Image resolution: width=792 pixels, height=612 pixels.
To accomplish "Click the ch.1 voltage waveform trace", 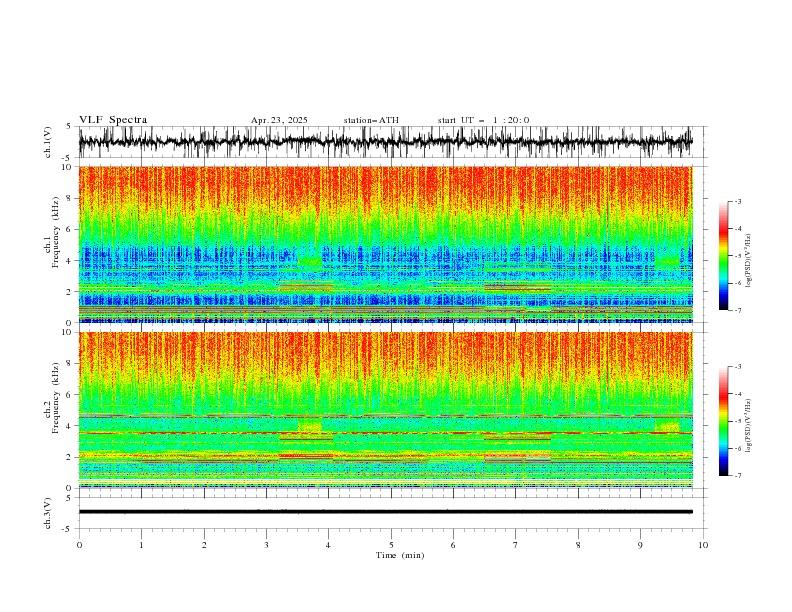I will (385, 142).
